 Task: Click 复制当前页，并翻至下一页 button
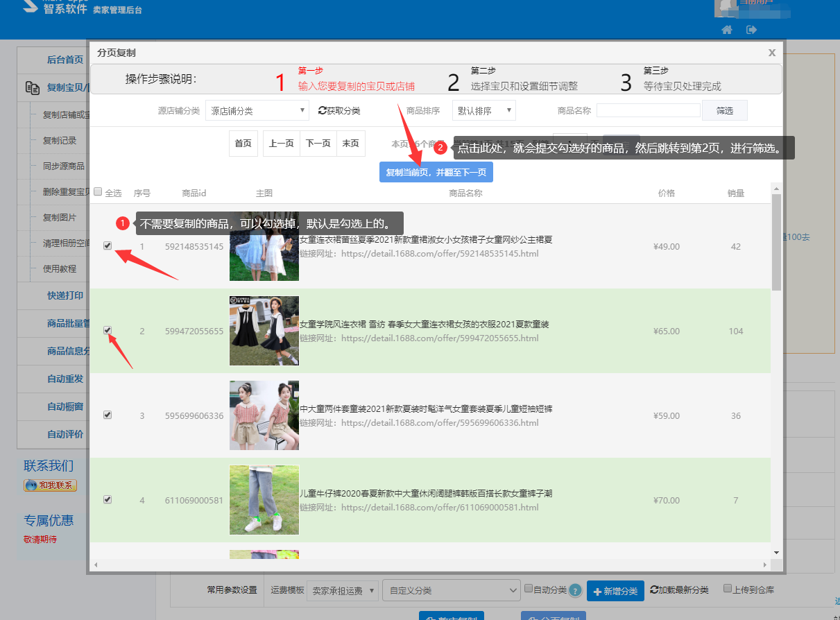pyautogui.click(x=436, y=172)
